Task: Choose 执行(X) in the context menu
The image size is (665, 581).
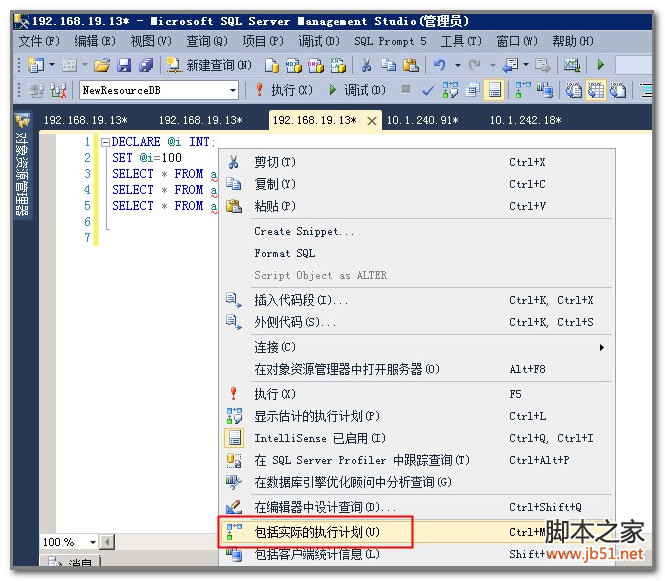Action: coord(417,394)
